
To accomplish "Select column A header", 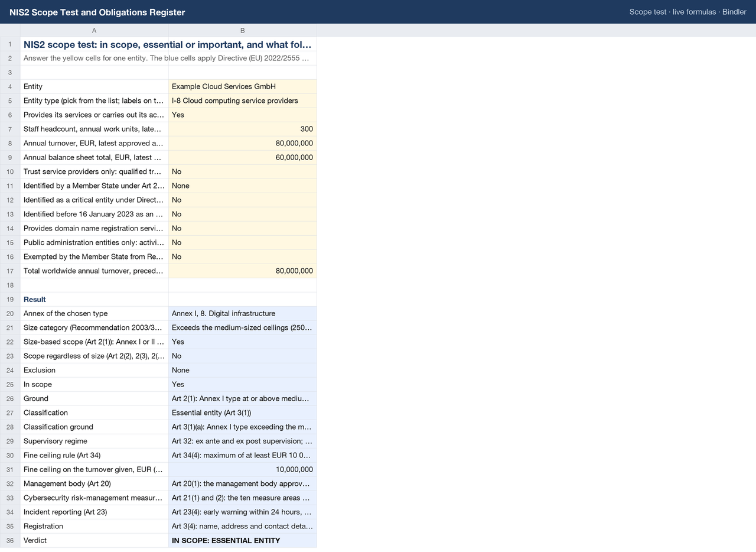I will [x=94, y=30].
